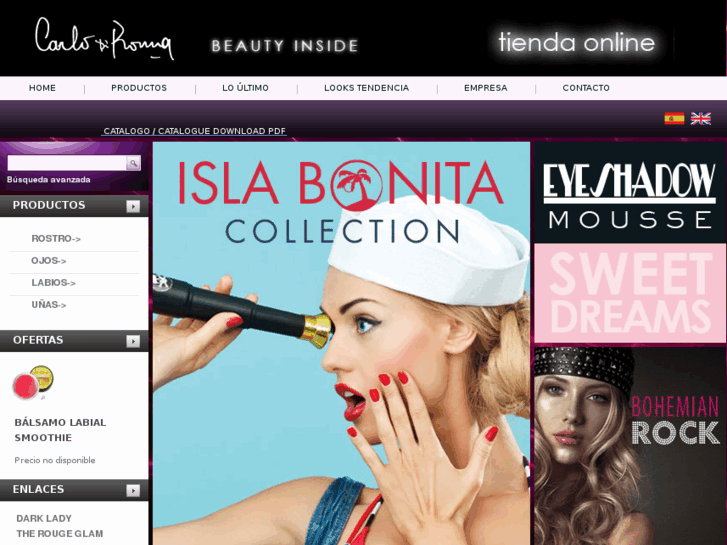Go to LO ÚLTIMO menu item
This screenshot has width=727, height=545.
(245, 88)
